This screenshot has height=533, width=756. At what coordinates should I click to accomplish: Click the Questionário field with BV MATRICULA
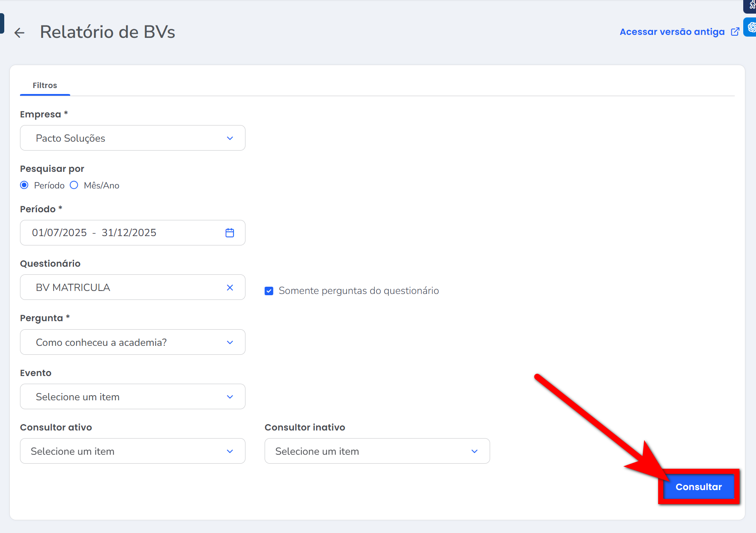click(x=123, y=288)
